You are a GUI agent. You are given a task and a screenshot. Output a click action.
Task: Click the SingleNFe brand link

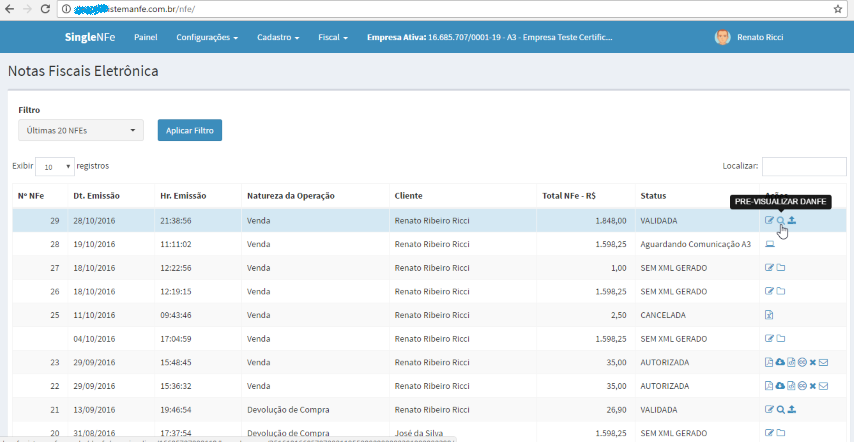point(91,38)
